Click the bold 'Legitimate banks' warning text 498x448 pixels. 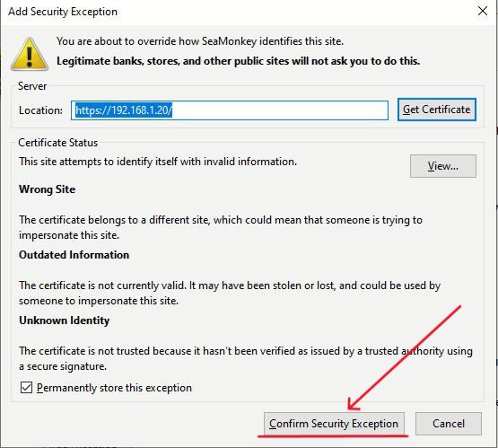point(238,61)
